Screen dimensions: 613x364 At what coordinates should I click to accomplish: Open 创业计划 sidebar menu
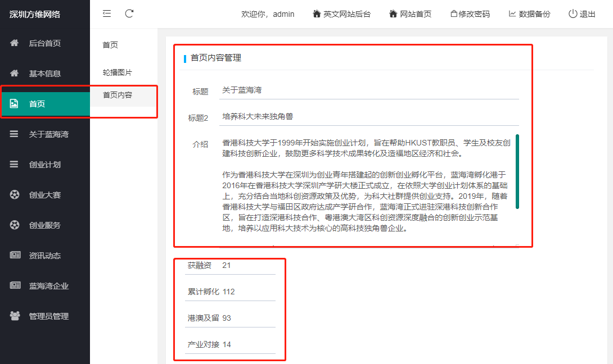(45, 165)
